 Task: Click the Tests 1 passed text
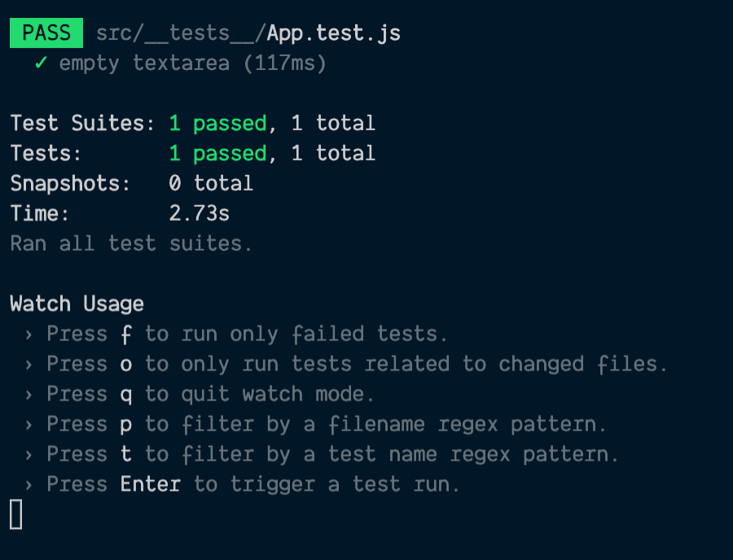pyautogui.click(x=217, y=154)
